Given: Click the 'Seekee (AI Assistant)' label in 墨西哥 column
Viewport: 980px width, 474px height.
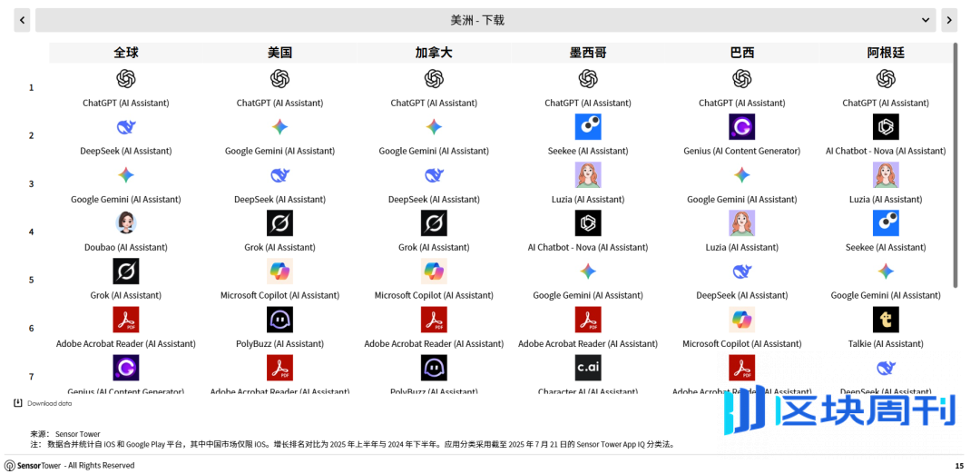Looking at the screenshot, I should point(587,151).
